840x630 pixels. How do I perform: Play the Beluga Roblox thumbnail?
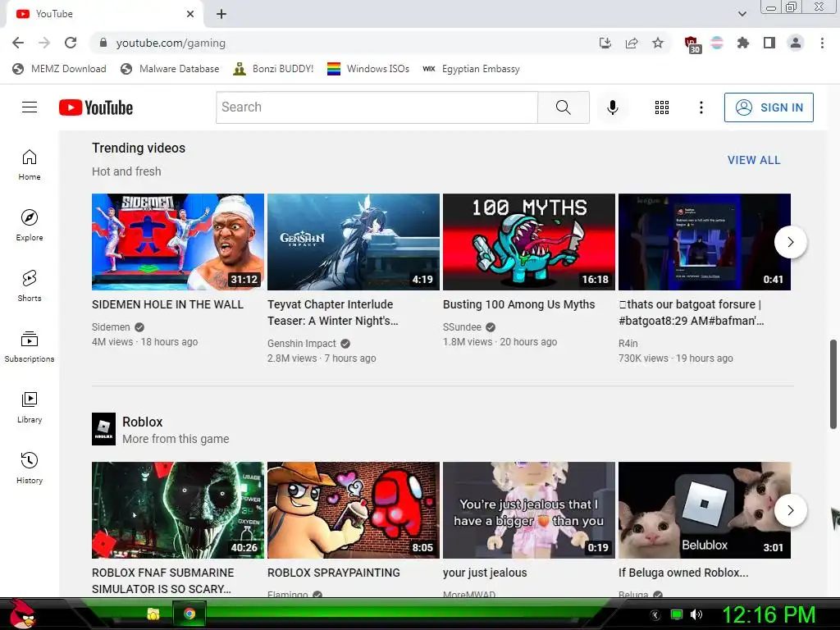point(705,510)
